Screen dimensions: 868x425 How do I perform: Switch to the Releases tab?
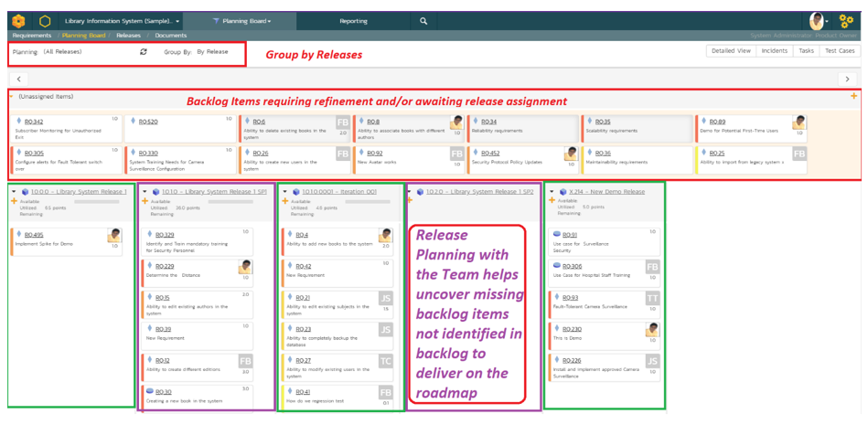click(128, 36)
